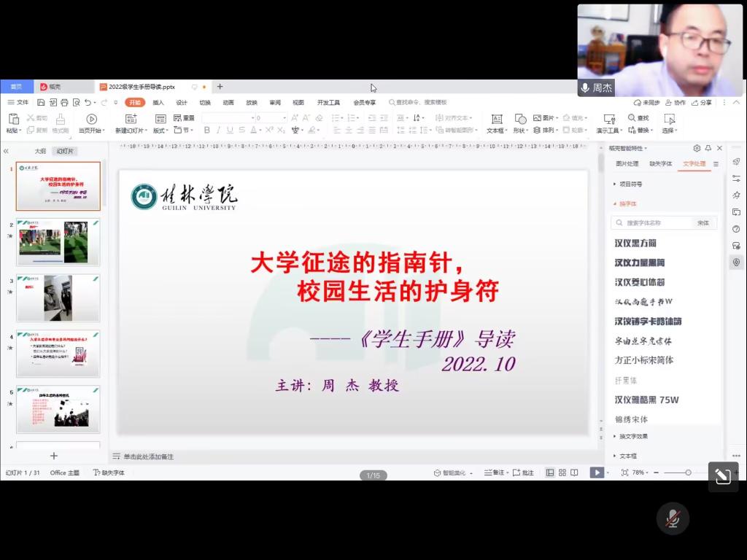747x560 pixels.
Task: Switch to slide sorter view in status bar
Action: click(x=562, y=472)
